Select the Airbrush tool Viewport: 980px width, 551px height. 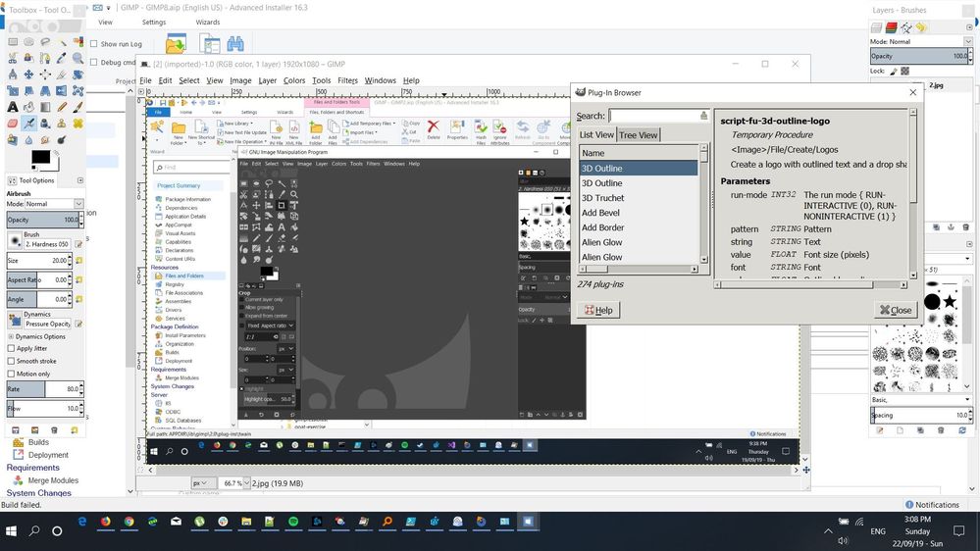point(28,124)
